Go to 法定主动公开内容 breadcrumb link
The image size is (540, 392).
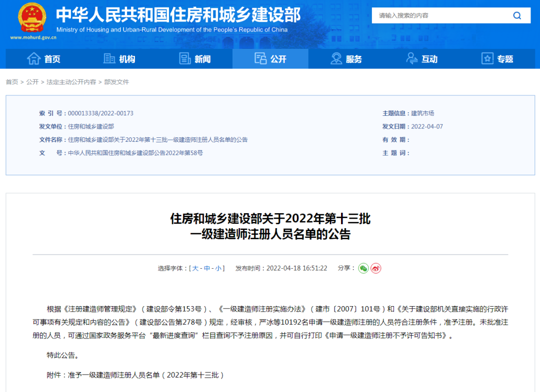[x=71, y=82]
